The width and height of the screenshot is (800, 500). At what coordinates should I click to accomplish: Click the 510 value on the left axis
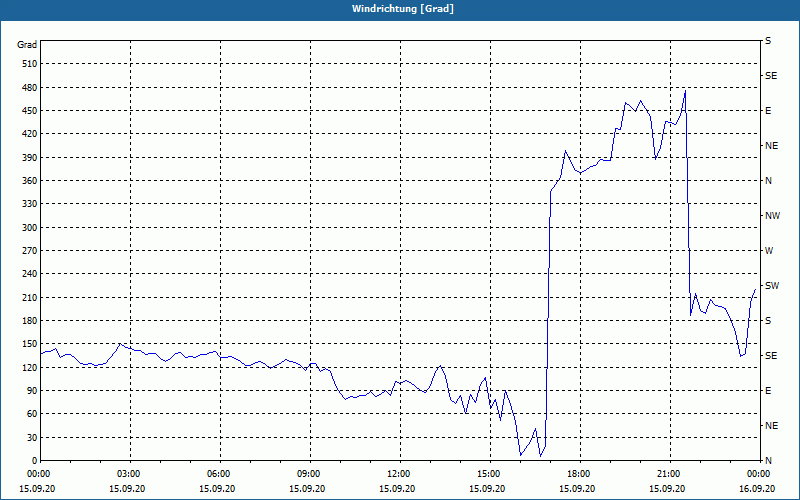[30, 64]
